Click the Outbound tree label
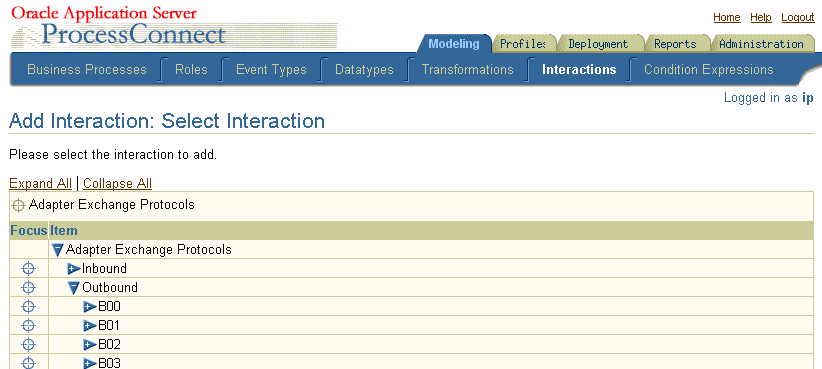Image resolution: width=822 pixels, height=369 pixels. (x=110, y=288)
